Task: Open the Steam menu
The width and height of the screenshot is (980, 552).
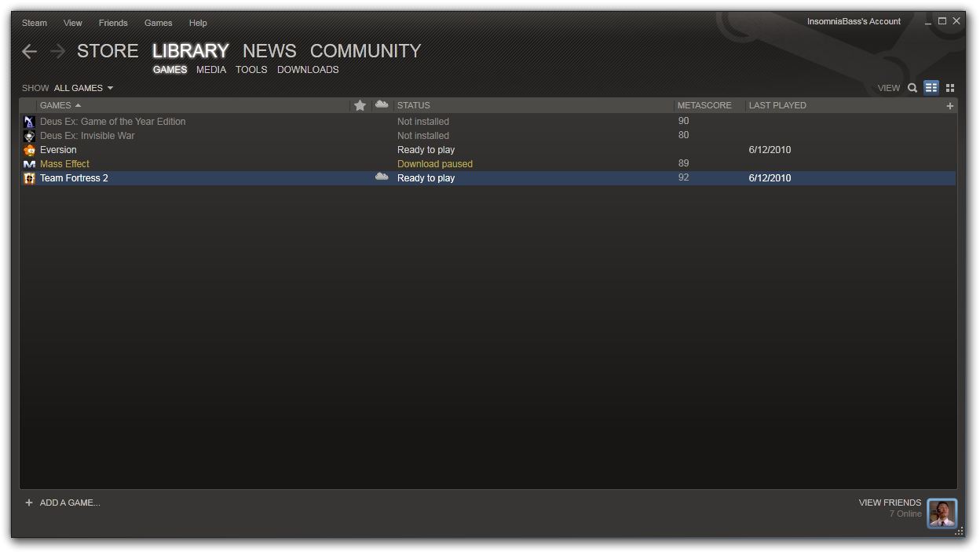Action: point(35,23)
